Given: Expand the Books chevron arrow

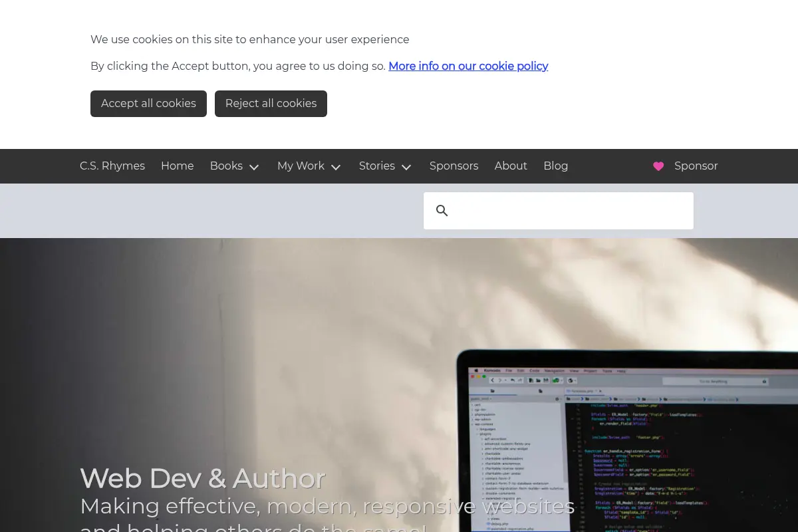Looking at the screenshot, I should [x=254, y=167].
